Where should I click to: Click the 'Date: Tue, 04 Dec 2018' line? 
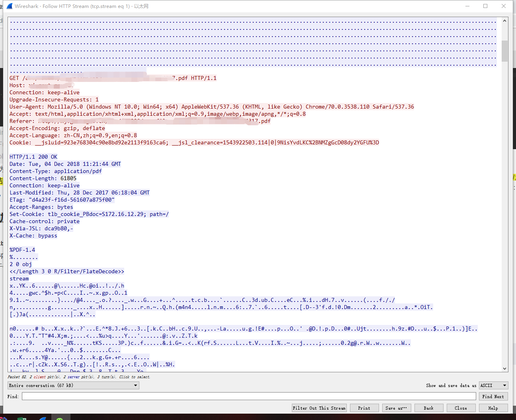(x=65, y=164)
